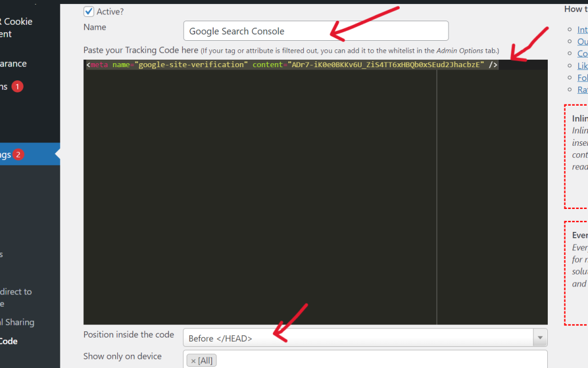
Task: Click the first help link starting with 'Int'
Action: point(582,30)
